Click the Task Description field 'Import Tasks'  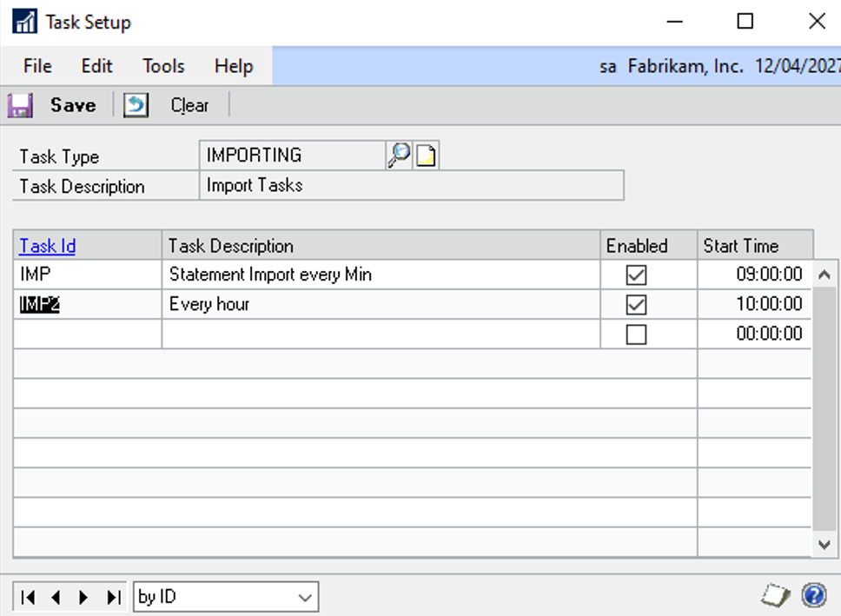[411, 185]
